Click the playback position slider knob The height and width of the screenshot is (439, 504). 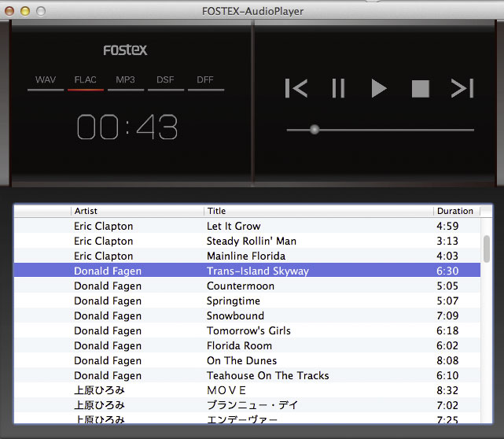[x=315, y=130]
